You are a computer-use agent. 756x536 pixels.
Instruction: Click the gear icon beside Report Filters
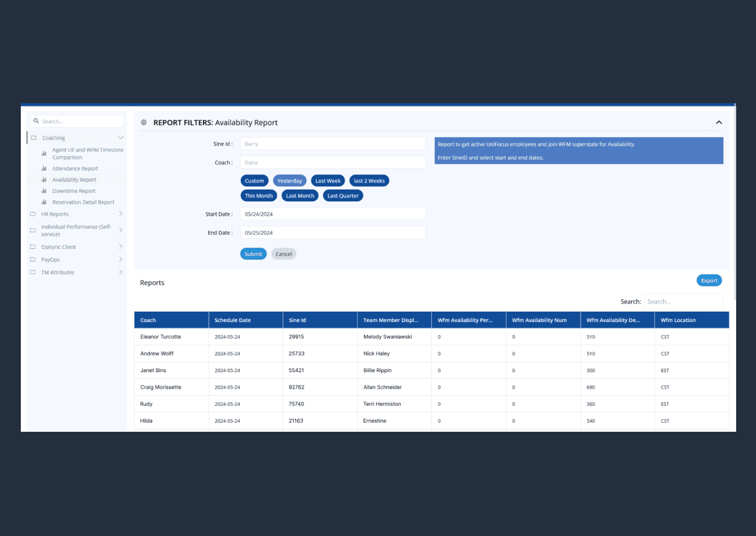pos(144,123)
